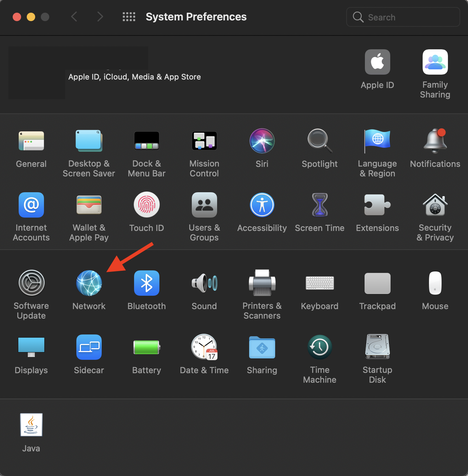Click the back navigation arrow
The height and width of the screenshot is (476, 468).
click(74, 17)
